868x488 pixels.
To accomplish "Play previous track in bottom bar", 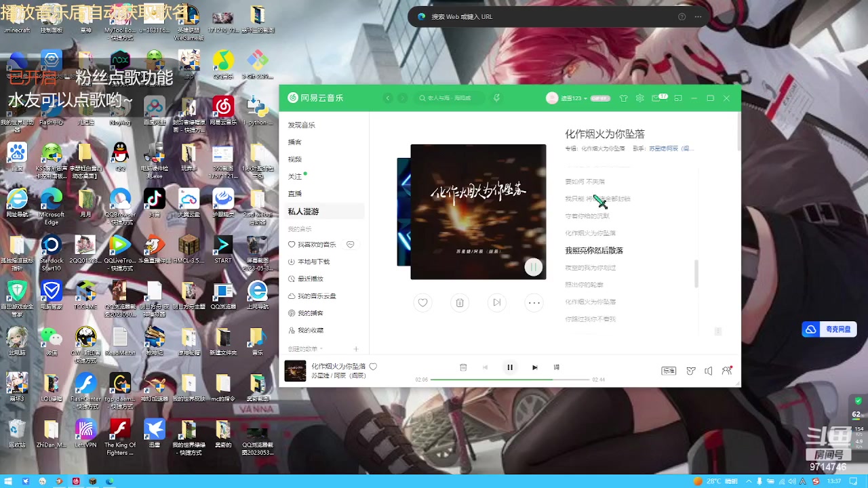I will [x=485, y=367].
